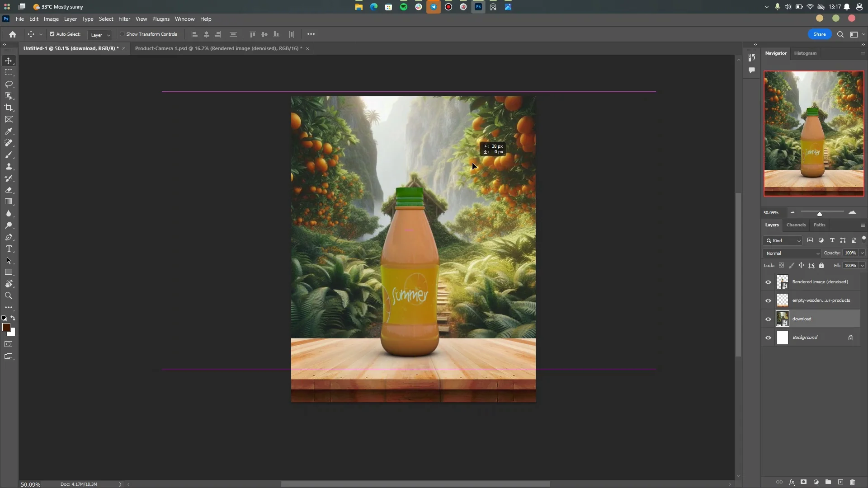Open layer effects fx menu
Screen dimensions: 868x488
tap(792, 482)
